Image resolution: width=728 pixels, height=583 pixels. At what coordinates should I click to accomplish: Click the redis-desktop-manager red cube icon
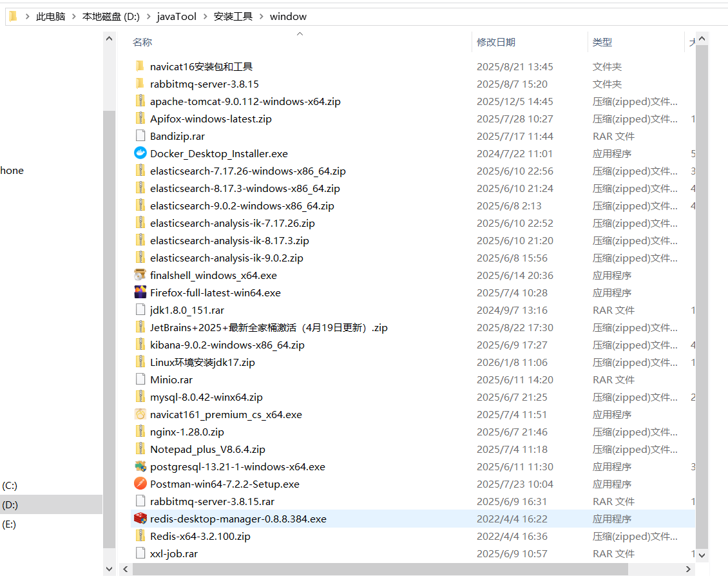[x=140, y=519]
